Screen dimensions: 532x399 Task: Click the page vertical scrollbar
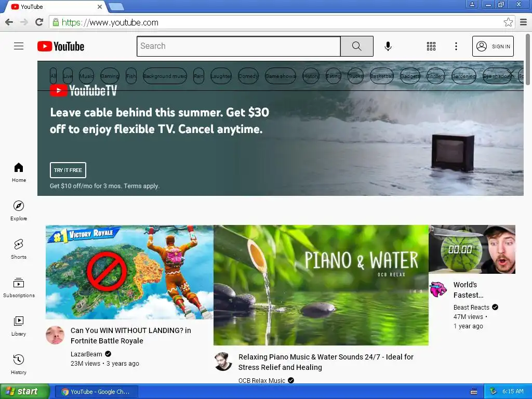coord(528,59)
